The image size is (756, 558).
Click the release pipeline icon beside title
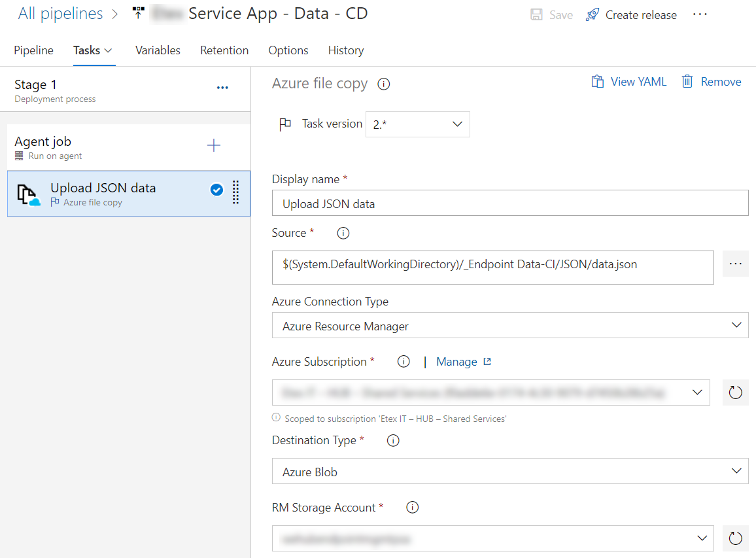click(x=139, y=13)
